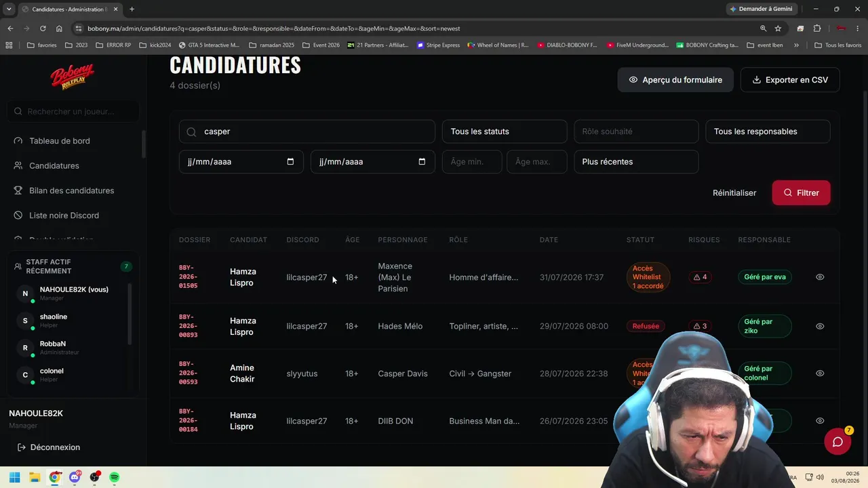The height and width of the screenshot is (488, 868).
Task: Click Accès Whitelist status of dossier 01505
Action: pos(648,277)
